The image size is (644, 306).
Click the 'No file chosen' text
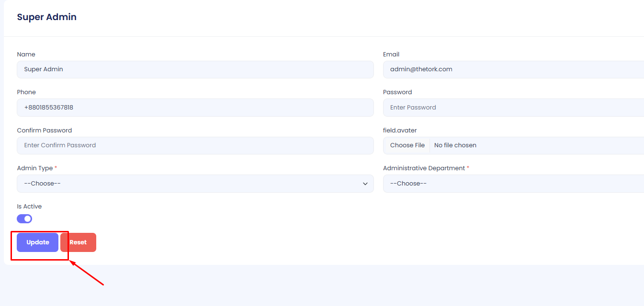click(x=455, y=145)
